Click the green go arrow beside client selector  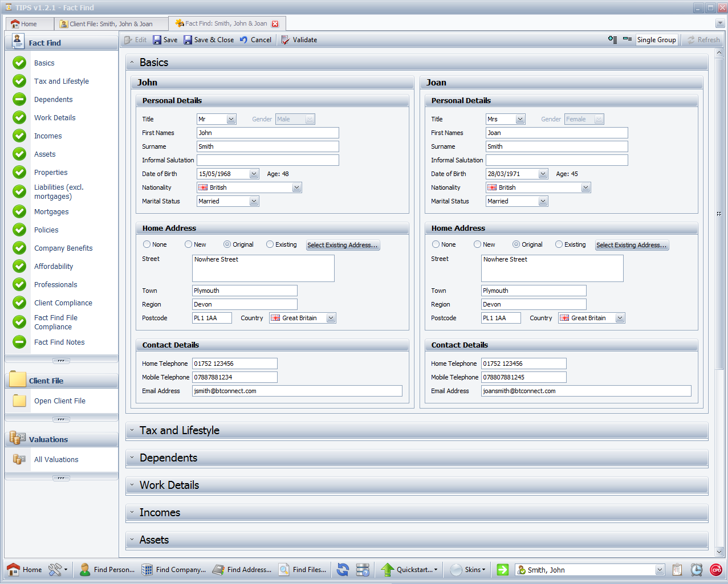coord(502,570)
